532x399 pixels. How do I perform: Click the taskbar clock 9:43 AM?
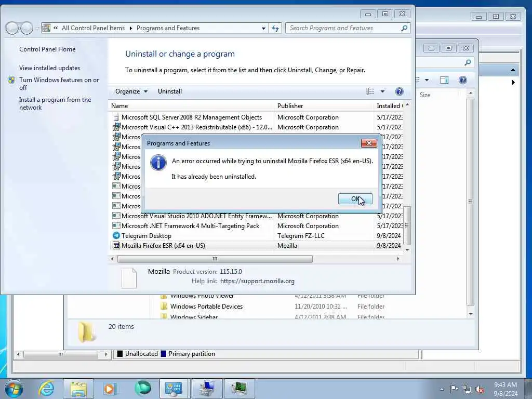tap(506, 389)
